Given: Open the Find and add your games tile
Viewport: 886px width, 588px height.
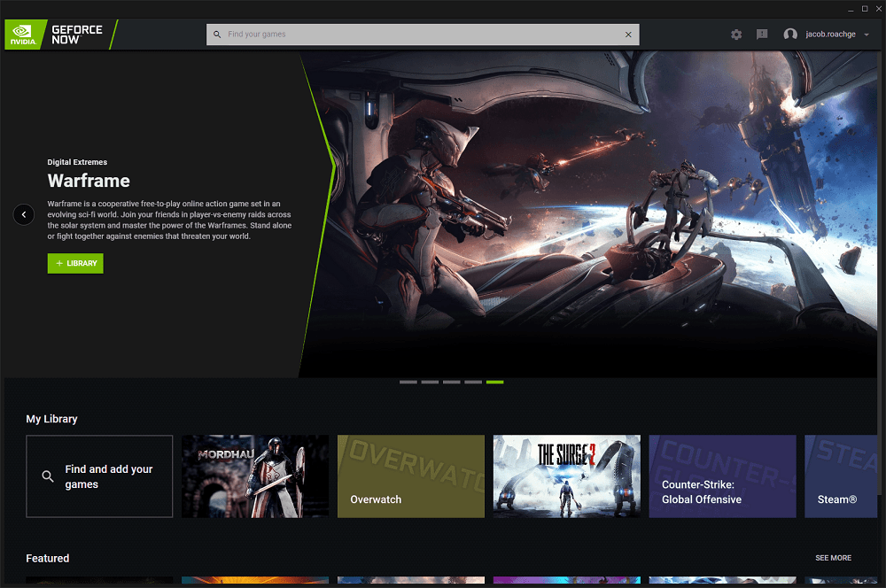Looking at the screenshot, I should [99, 476].
